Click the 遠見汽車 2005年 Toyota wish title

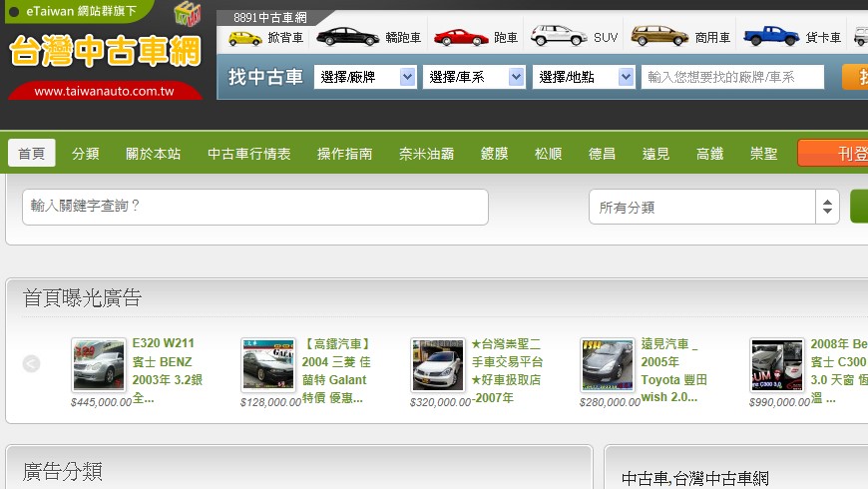pyautogui.click(x=674, y=370)
